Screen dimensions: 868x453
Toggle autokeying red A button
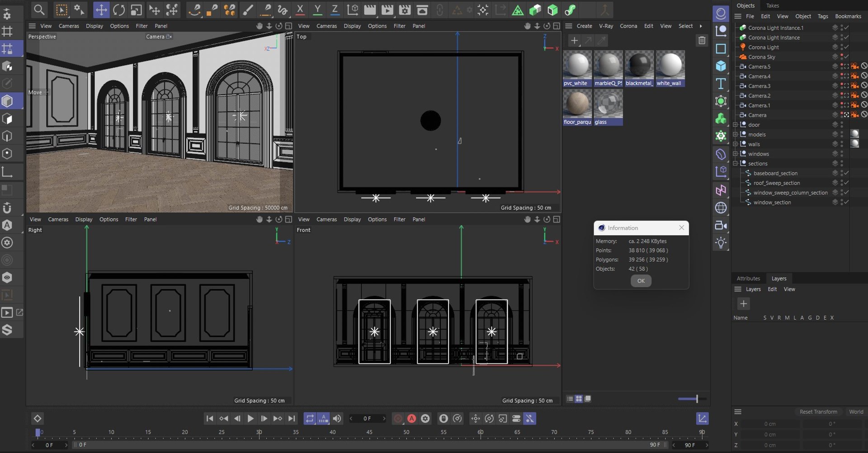tap(411, 419)
